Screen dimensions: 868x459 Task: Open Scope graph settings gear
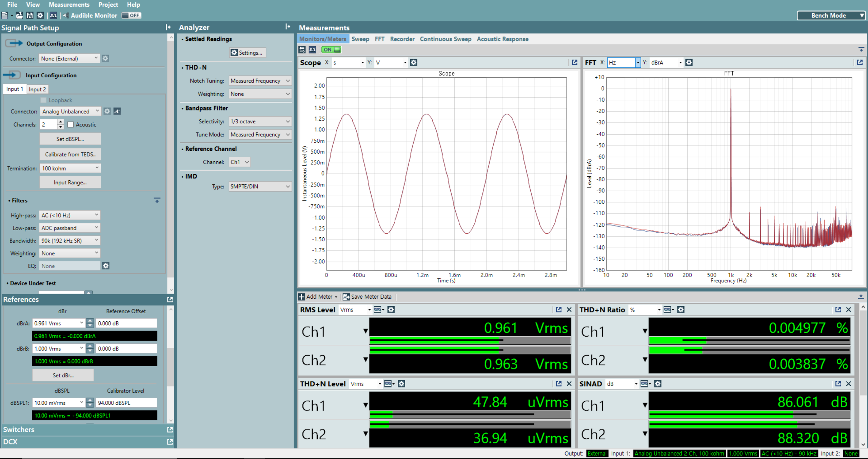tap(414, 62)
